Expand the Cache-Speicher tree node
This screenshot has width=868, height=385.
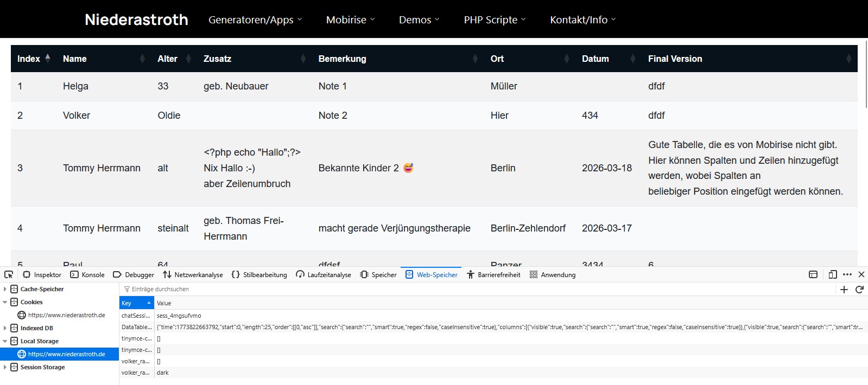pos(5,289)
